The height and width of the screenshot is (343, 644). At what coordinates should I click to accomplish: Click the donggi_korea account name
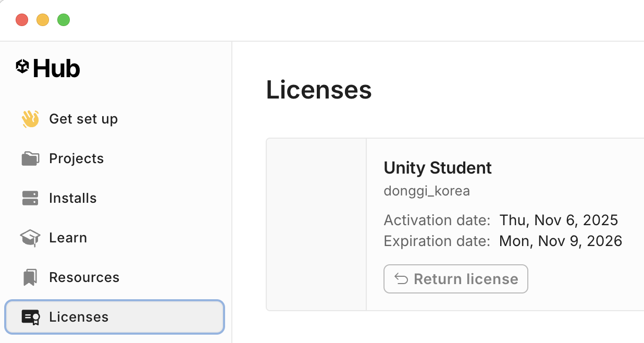pyautogui.click(x=427, y=191)
